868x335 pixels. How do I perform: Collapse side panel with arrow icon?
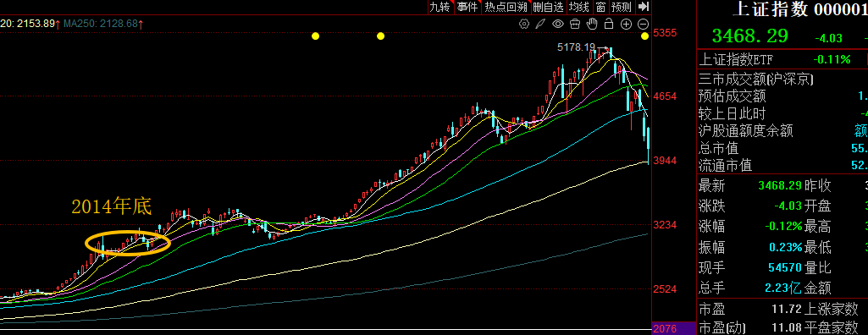tap(643, 7)
